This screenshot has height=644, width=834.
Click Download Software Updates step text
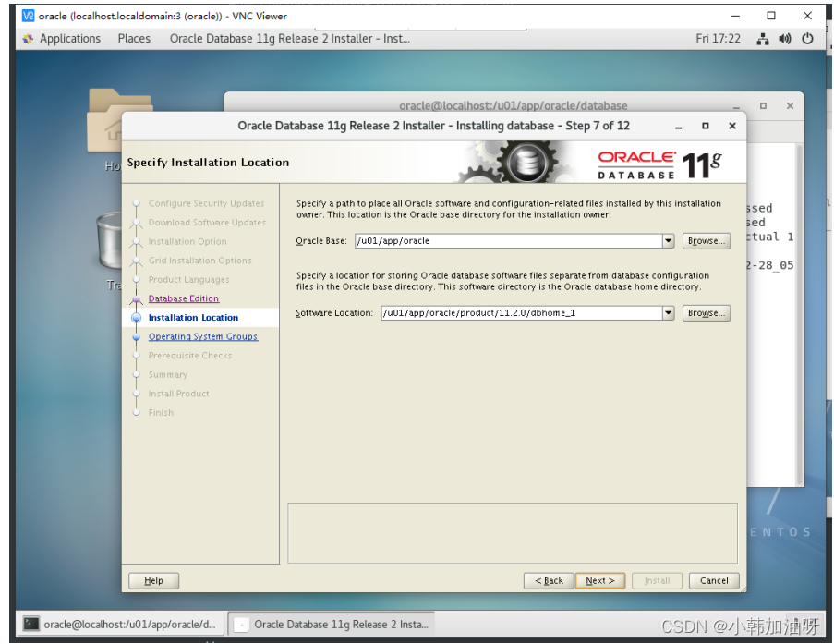(207, 223)
